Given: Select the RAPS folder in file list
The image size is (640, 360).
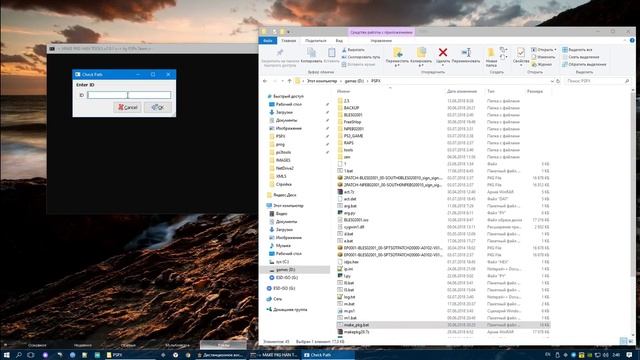Looking at the screenshot, I should click(x=349, y=143).
